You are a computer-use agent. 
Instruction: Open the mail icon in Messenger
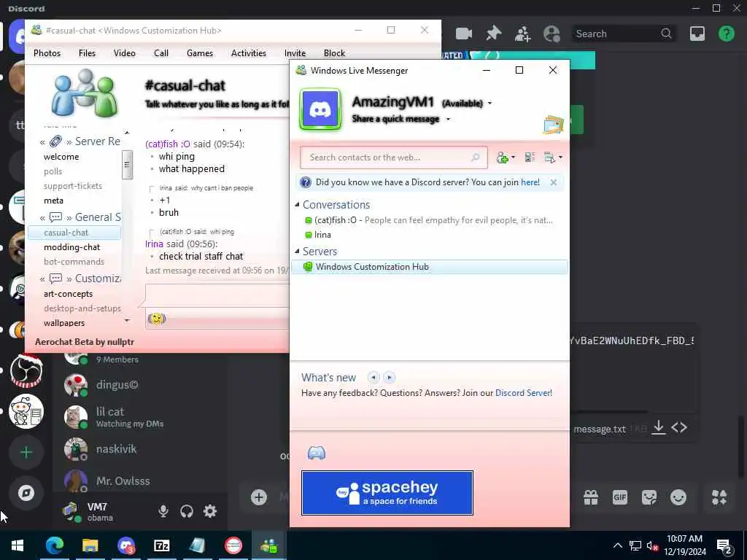click(x=554, y=125)
